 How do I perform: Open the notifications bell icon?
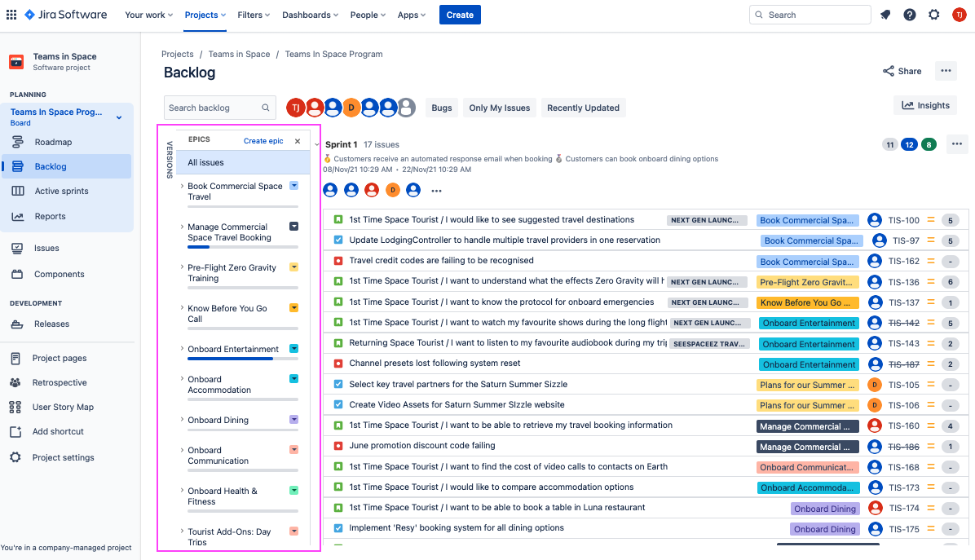click(x=885, y=15)
